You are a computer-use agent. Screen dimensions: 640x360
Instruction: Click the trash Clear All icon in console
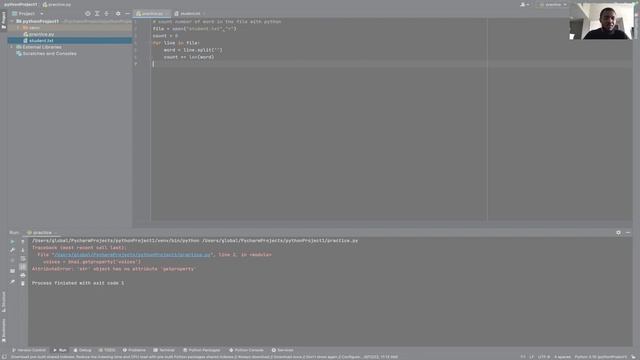[x=22, y=283]
